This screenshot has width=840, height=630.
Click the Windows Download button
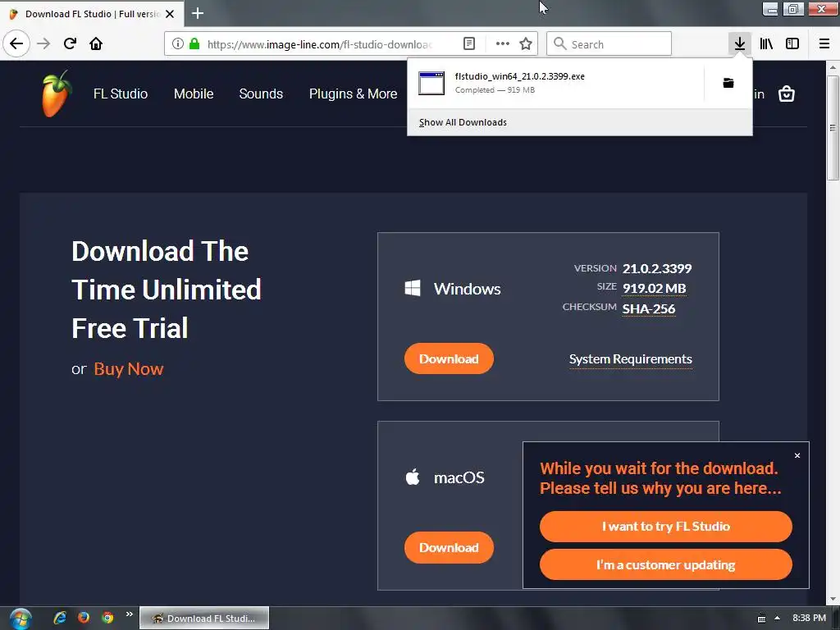(449, 358)
